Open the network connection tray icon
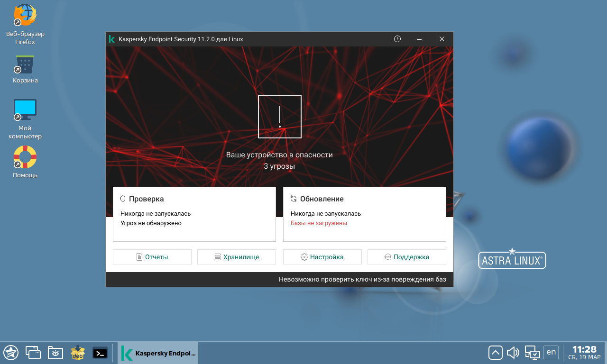 pyautogui.click(x=533, y=353)
